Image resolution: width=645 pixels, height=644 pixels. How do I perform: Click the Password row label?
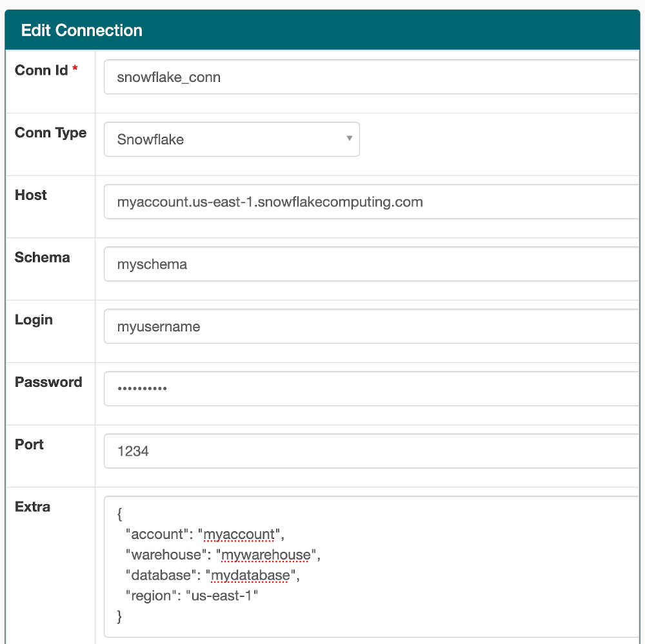tap(48, 382)
